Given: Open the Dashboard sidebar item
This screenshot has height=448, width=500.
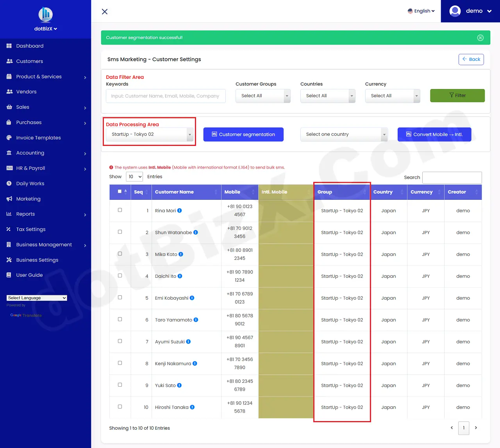Looking at the screenshot, I should (30, 46).
